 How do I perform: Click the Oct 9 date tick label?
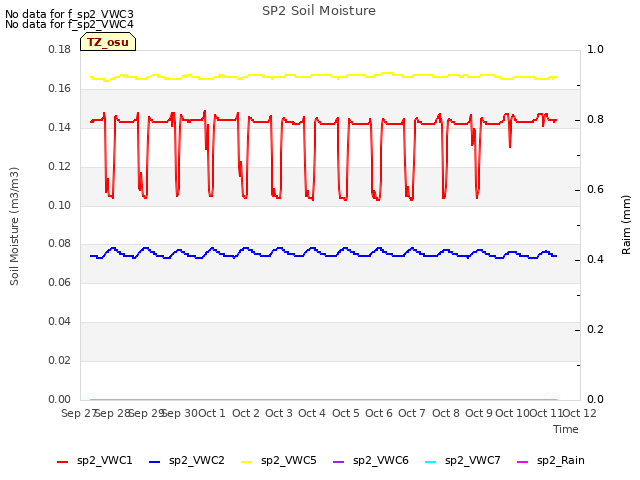click(479, 413)
